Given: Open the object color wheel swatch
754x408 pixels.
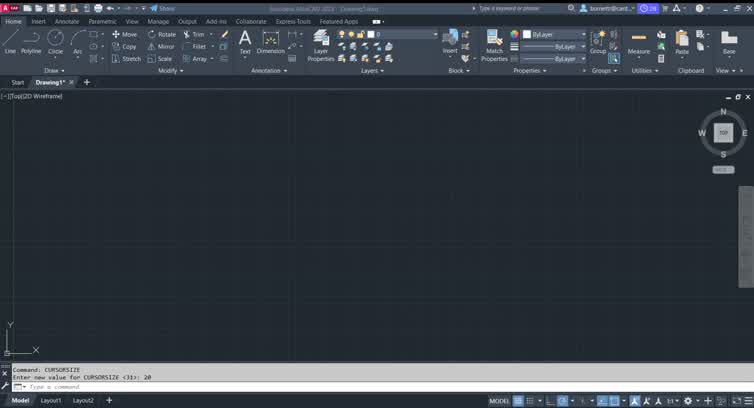Looking at the screenshot, I should [515, 34].
